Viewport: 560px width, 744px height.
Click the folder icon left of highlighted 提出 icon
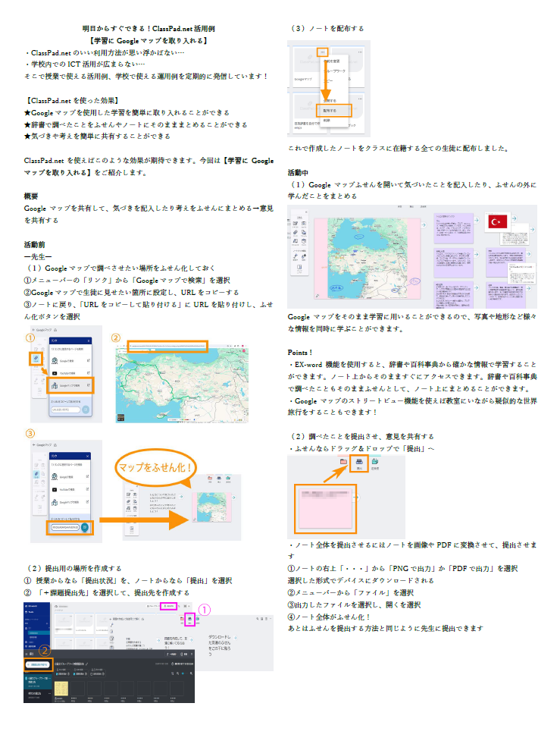coord(344,462)
